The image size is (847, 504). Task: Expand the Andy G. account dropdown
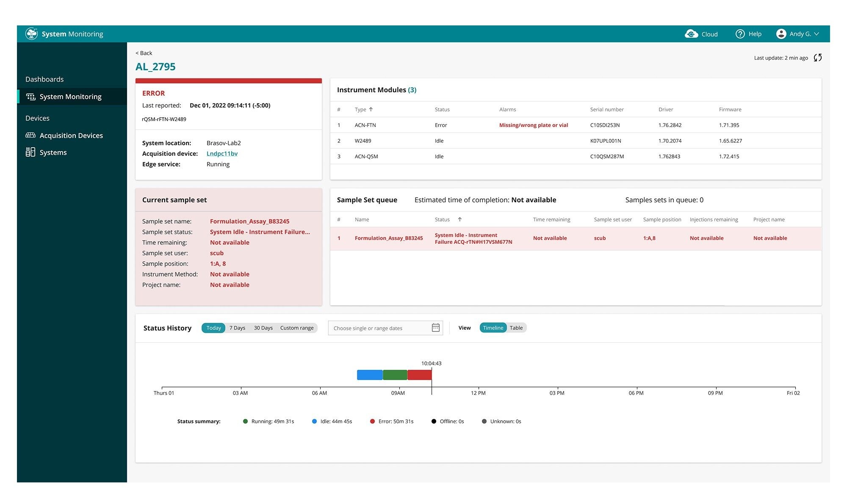817,34
